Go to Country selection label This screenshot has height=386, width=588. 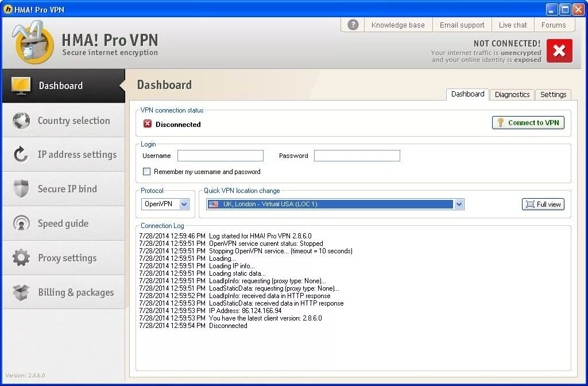pyautogui.click(x=74, y=121)
